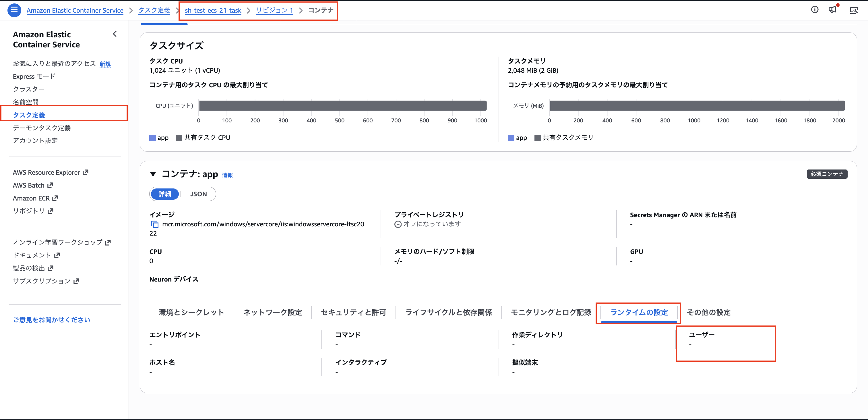Click the メモリ (MiB) allocation bar

tap(697, 106)
